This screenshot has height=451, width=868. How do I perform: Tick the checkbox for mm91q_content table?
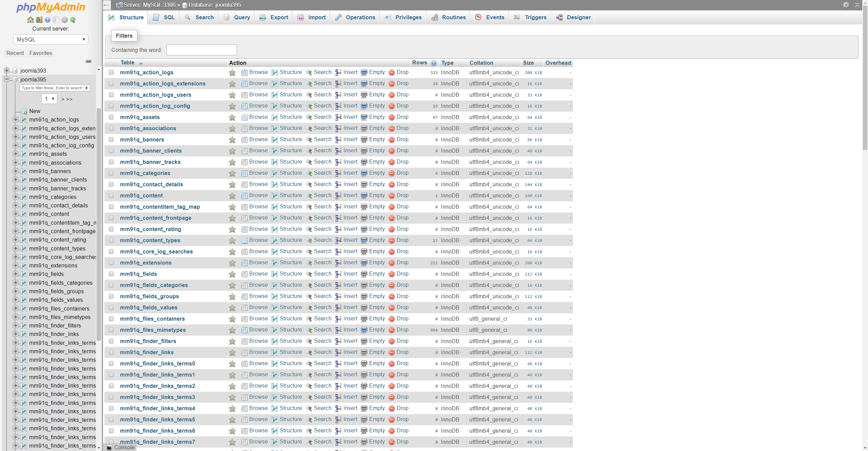tap(111, 195)
